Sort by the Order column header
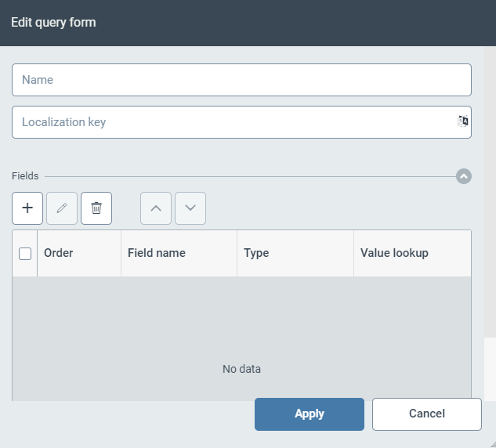Viewport: 496px width, 448px height. [x=59, y=253]
